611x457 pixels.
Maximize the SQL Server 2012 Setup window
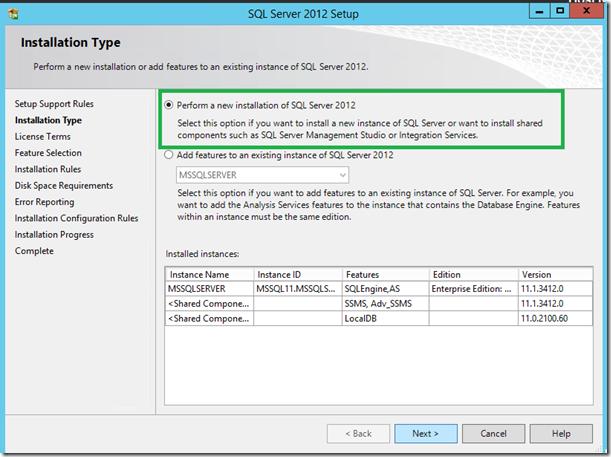[x=560, y=11]
